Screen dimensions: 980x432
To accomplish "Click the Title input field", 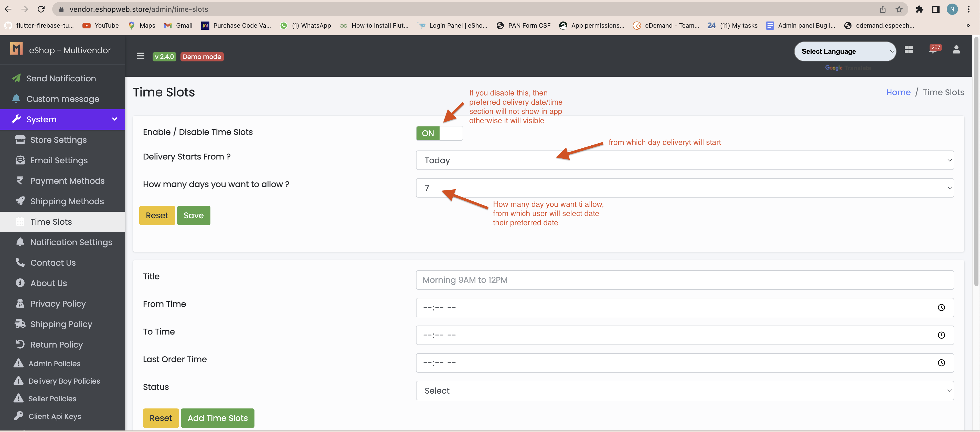I will coord(684,280).
